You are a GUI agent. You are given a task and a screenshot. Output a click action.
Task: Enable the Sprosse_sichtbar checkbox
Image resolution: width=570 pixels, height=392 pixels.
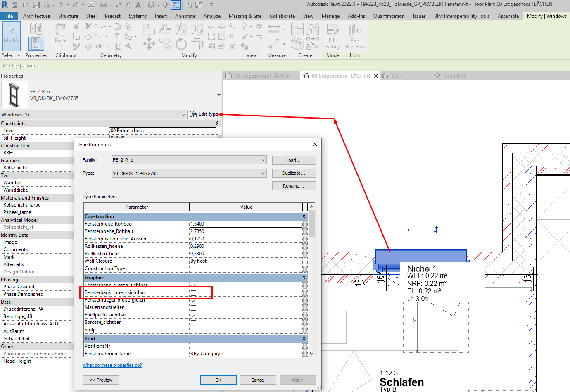193,322
